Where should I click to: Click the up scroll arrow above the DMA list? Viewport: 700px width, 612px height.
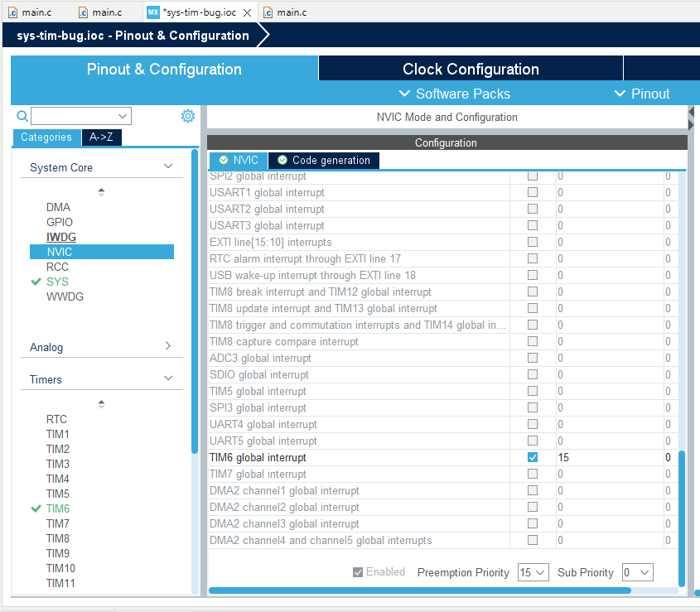tap(101, 191)
